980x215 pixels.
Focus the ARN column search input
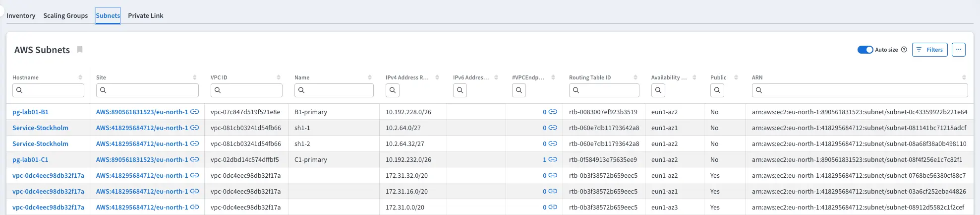[864, 90]
